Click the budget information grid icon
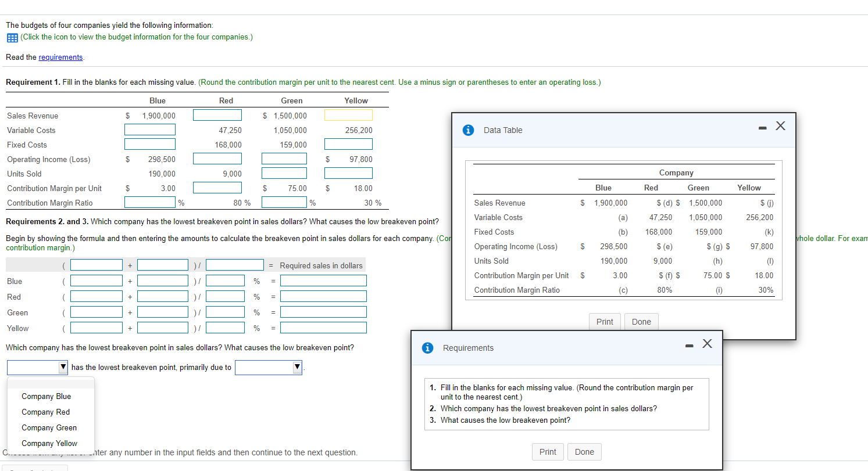The image size is (868, 471). click(x=11, y=37)
